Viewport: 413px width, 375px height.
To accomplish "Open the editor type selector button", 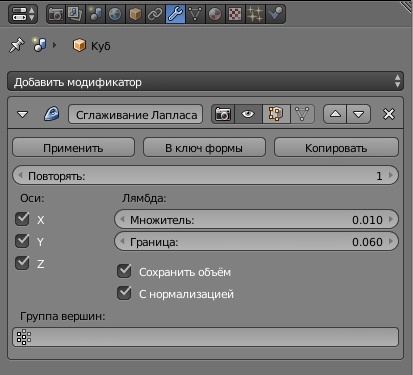I will pos(23,14).
